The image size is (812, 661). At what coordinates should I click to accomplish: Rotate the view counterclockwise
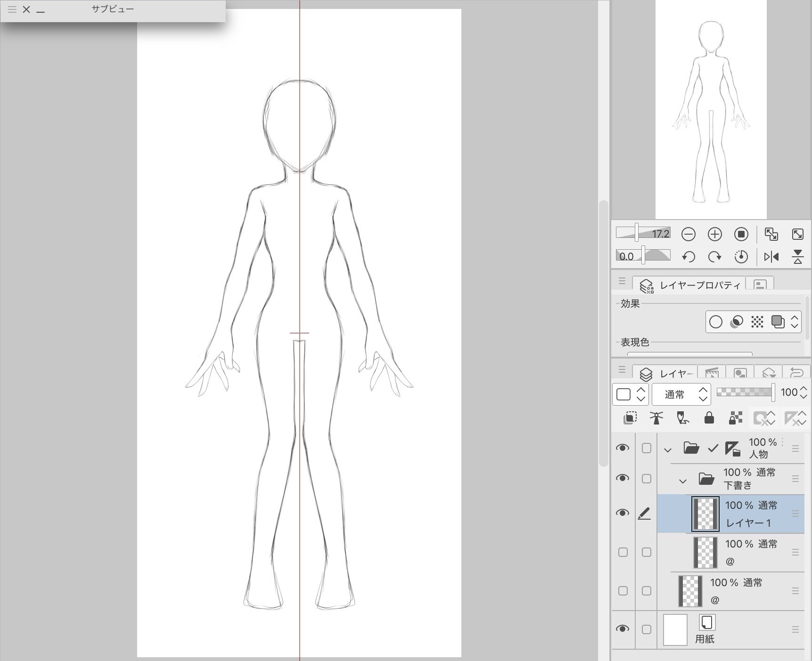pyautogui.click(x=688, y=257)
